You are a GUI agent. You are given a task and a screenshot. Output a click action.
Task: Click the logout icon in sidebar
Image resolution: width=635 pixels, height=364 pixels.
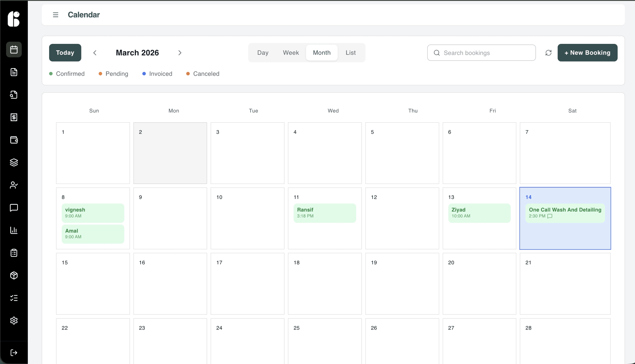(x=14, y=353)
